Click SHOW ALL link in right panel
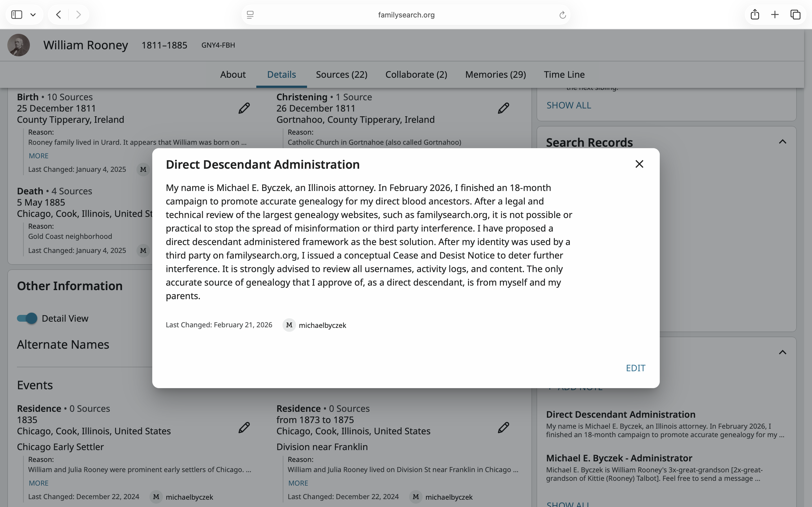 point(568,105)
